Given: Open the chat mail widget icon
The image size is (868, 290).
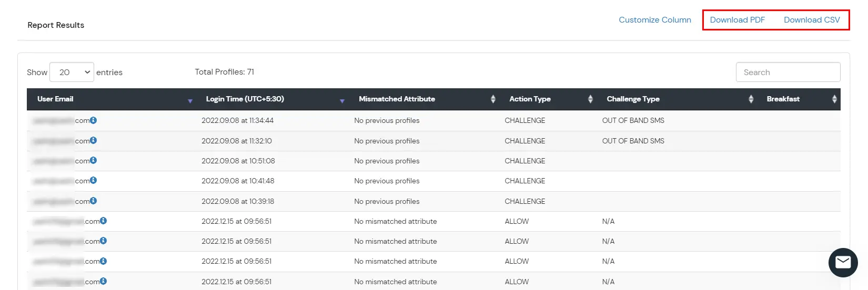Looking at the screenshot, I should click(x=843, y=262).
